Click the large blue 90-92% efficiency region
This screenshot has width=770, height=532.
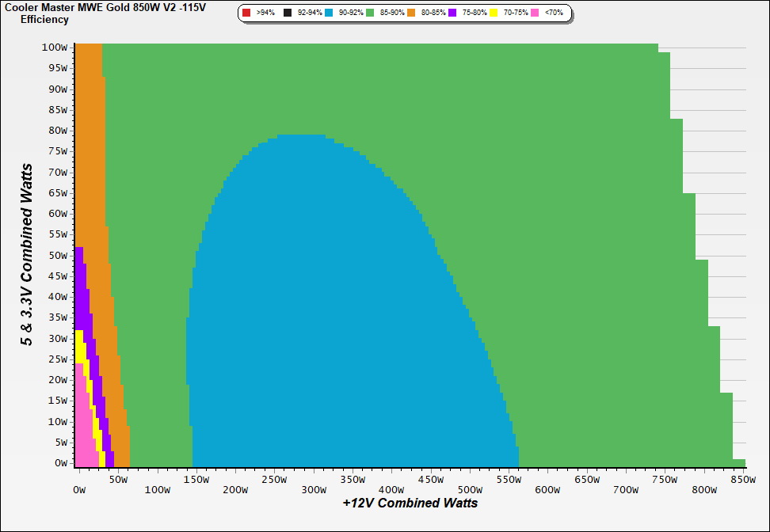click(x=317, y=317)
